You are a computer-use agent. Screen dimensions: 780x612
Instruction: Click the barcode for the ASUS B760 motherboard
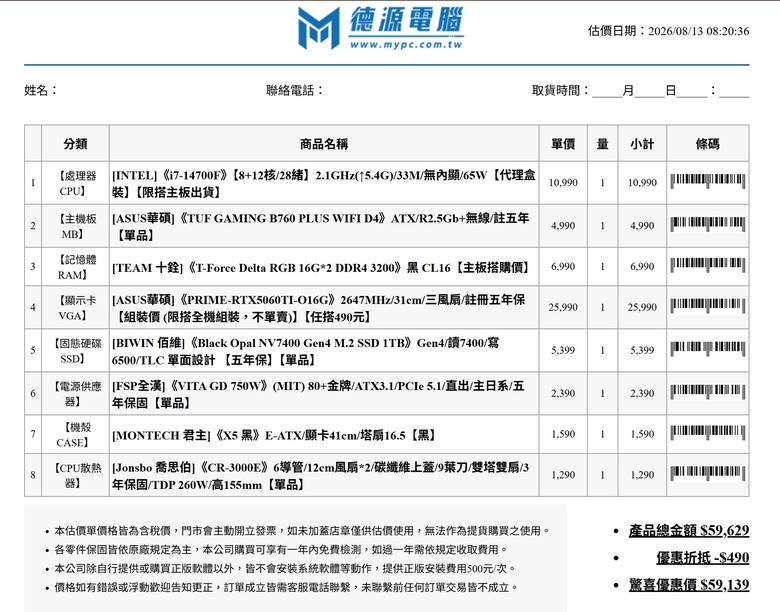[x=707, y=224]
